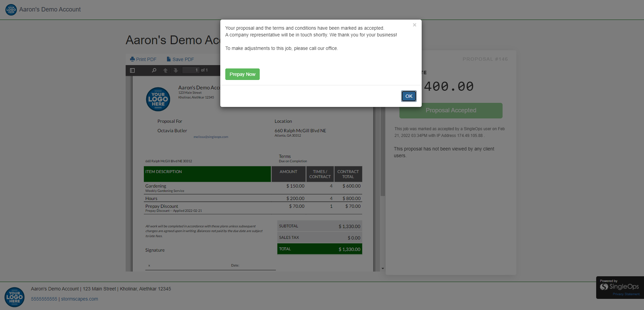Viewport: 644px width, 310px height.
Task: Go to previous PDF page arrow
Action: pos(165,71)
